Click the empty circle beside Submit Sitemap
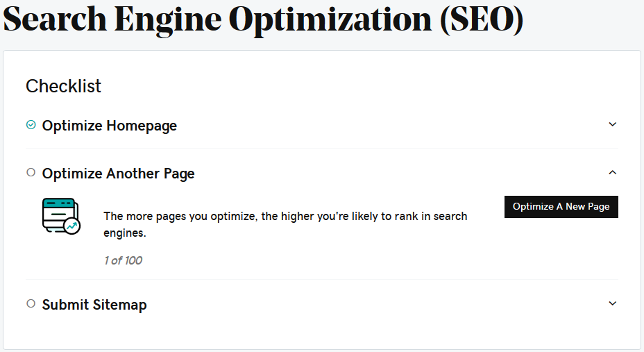 [31, 303]
